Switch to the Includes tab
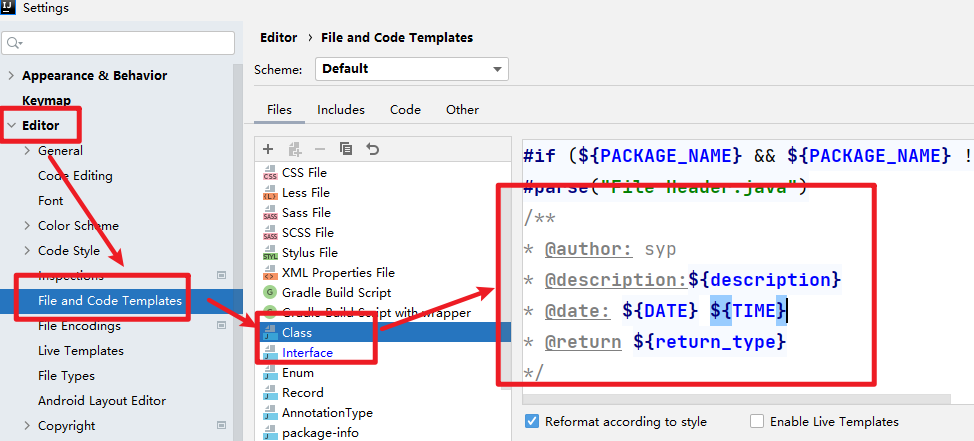The width and height of the screenshot is (974, 441). (x=341, y=110)
